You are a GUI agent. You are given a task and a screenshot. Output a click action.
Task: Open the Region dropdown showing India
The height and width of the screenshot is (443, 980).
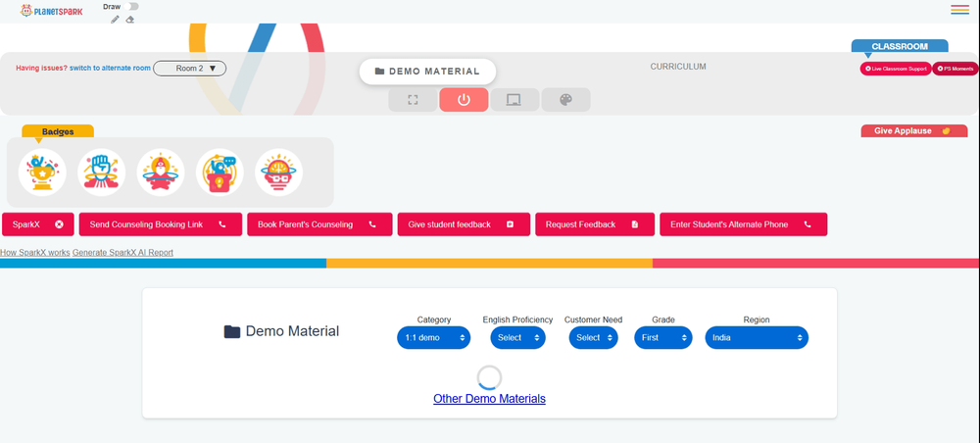pyautogui.click(x=757, y=337)
